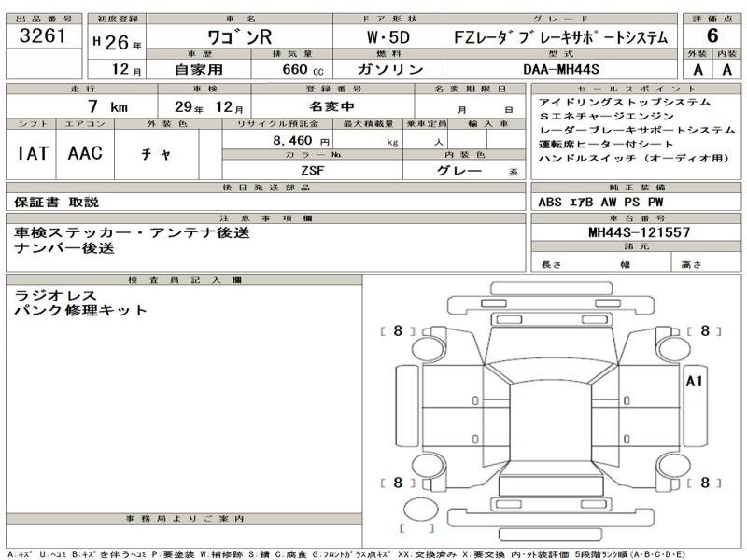Select the chassis number MH44S-121557
The image size is (747, 560).
pyautogui.click(x=639, y=231)
